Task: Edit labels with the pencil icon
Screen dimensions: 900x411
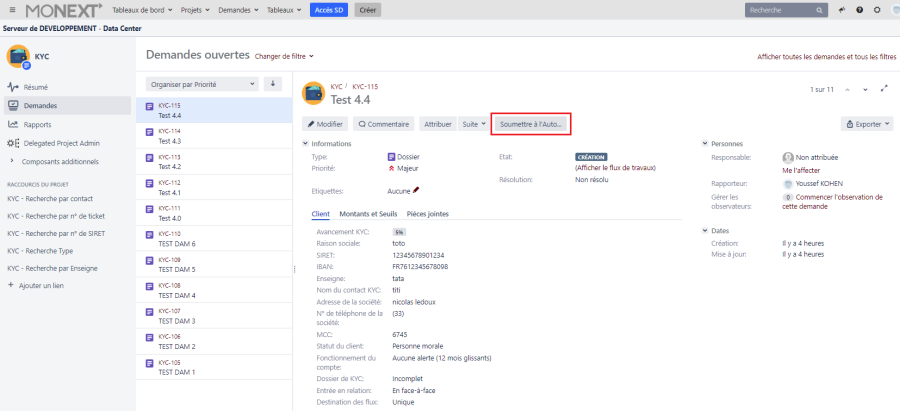Action: [416, 189]
